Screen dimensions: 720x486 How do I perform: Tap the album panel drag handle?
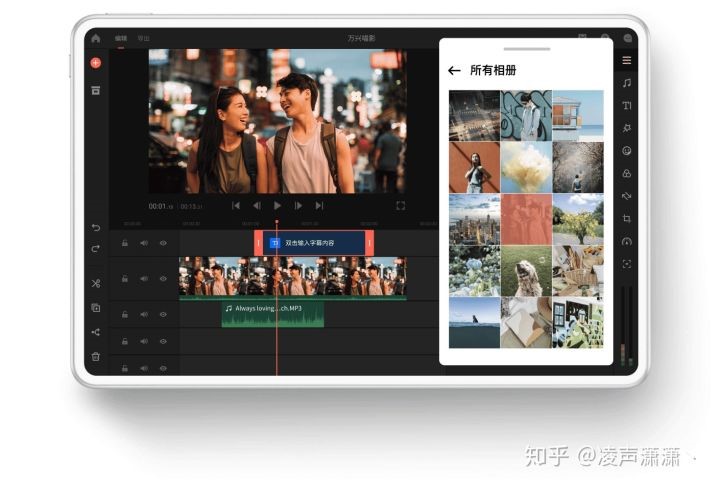[x=527, y=49]
